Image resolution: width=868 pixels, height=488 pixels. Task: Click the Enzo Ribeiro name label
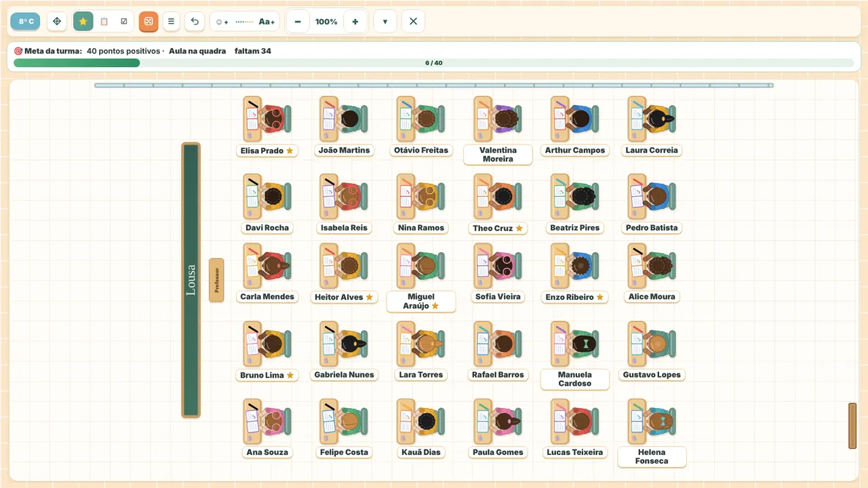pos(575,297)
